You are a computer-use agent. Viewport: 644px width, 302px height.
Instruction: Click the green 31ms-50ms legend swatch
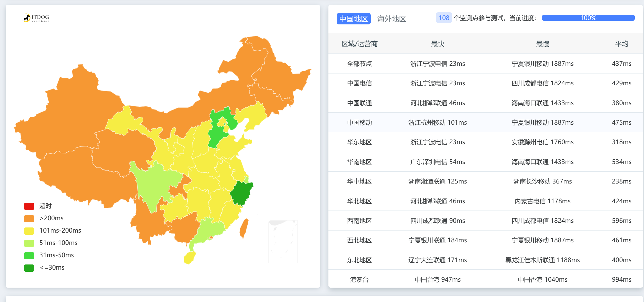29,255
